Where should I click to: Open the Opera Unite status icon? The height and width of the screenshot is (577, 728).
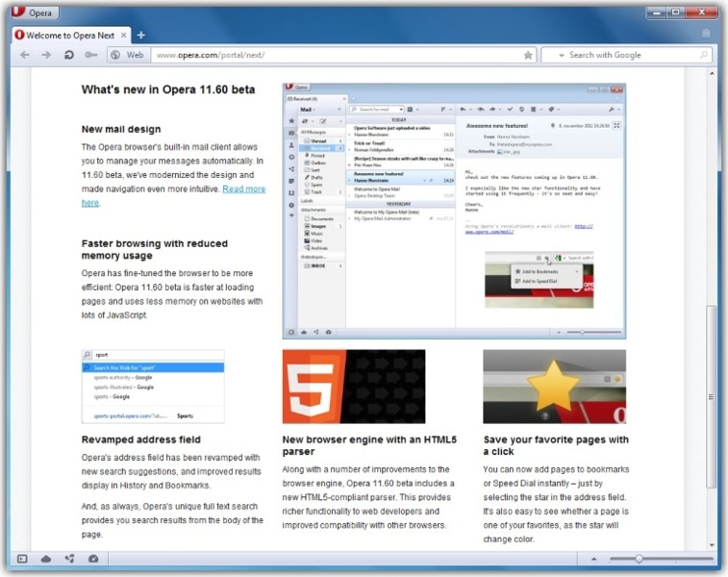pos(69,559)
